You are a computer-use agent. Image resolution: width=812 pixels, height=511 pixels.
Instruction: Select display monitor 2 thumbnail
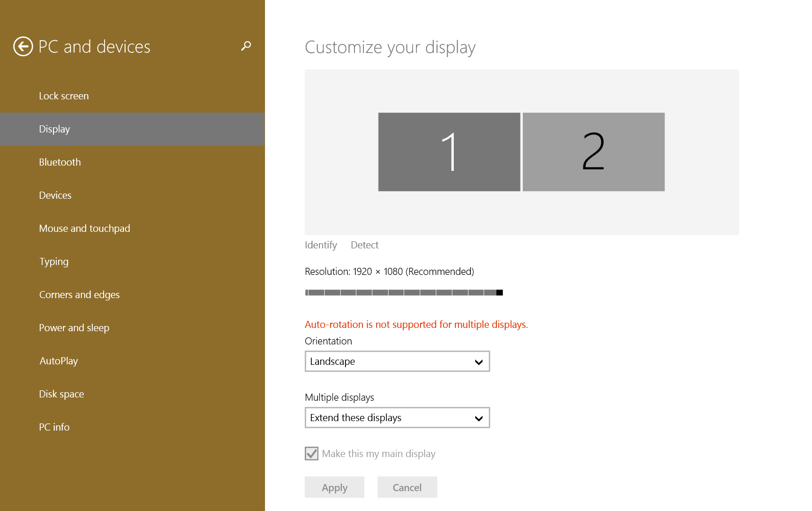tap(593, 152)
